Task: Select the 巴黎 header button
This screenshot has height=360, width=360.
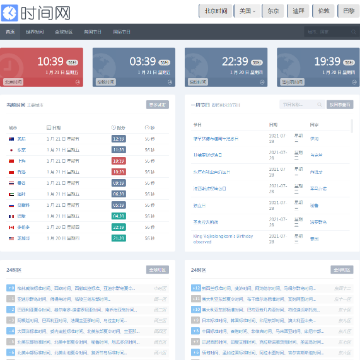Action: (348, 11)
